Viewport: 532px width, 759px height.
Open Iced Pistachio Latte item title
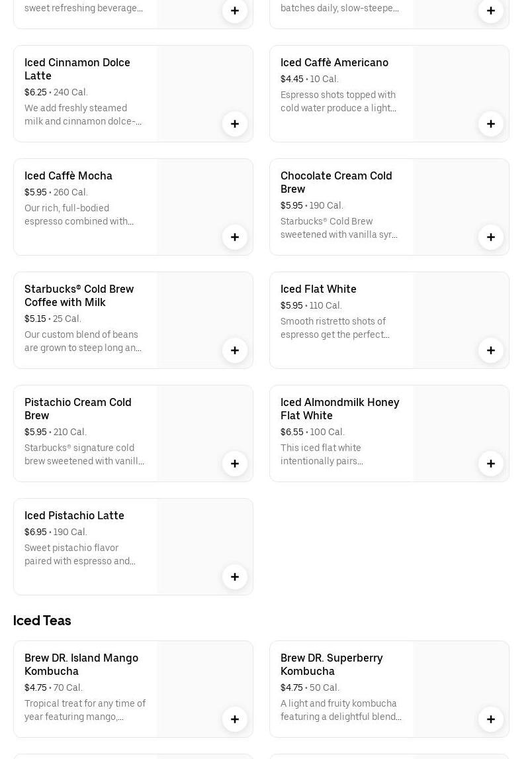click(x=74, y=515)
